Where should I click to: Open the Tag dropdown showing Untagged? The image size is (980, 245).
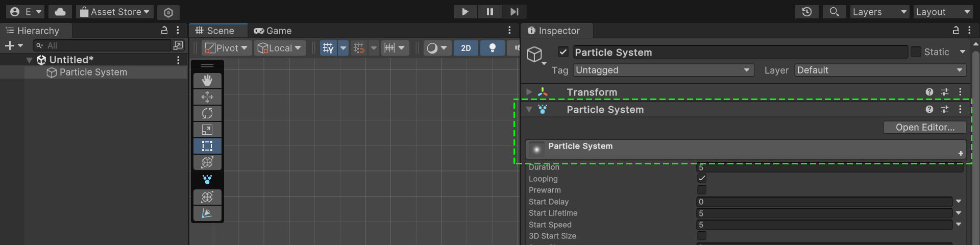click(x=664, y=70)
